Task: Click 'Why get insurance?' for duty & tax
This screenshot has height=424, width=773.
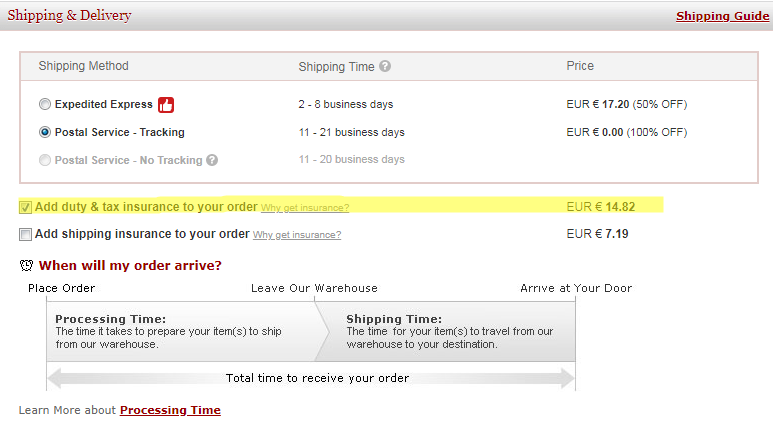Action: [305, 208]
